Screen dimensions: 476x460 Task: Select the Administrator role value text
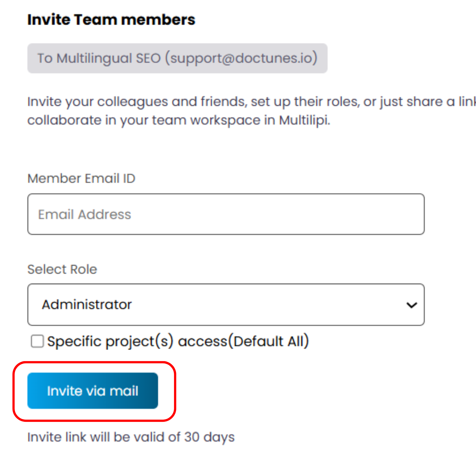(x=87, y=305)
